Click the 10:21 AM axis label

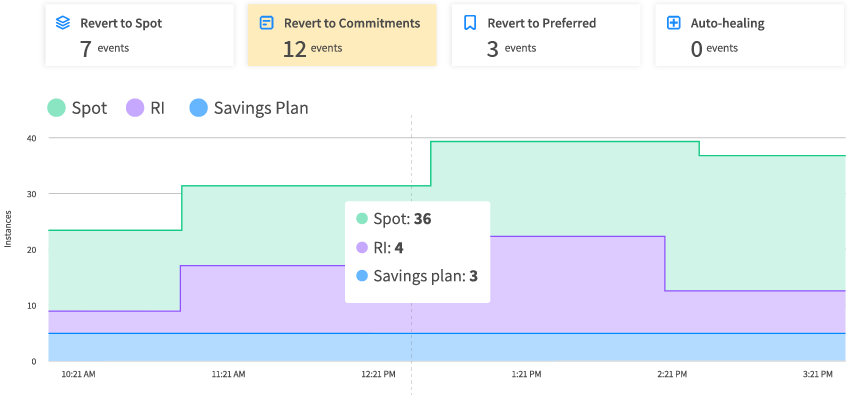79,374
